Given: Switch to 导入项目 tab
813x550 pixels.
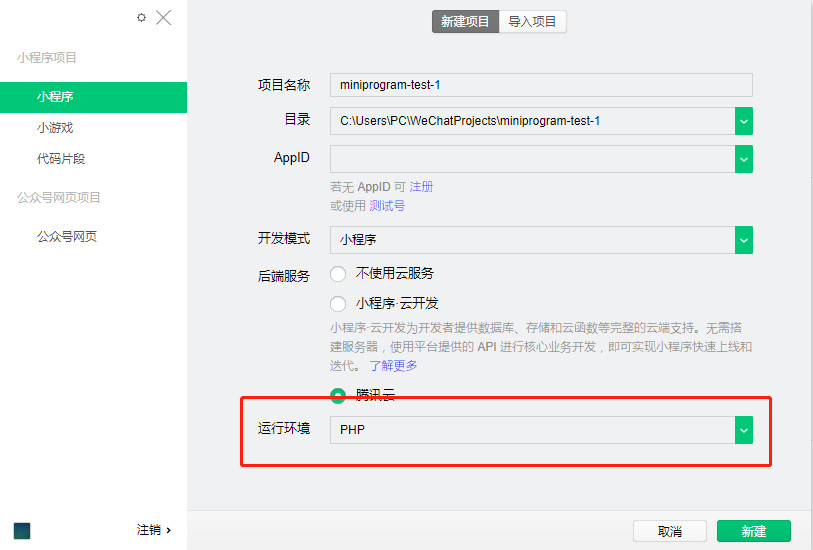Looking at the screenshot, I should point(532,22).
